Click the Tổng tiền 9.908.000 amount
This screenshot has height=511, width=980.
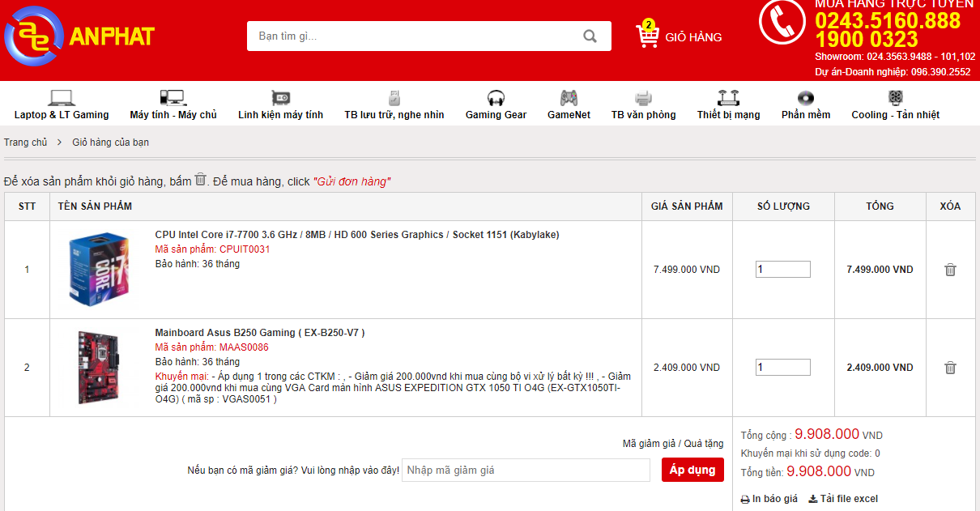pyautogui.click(x=819, y=471)
